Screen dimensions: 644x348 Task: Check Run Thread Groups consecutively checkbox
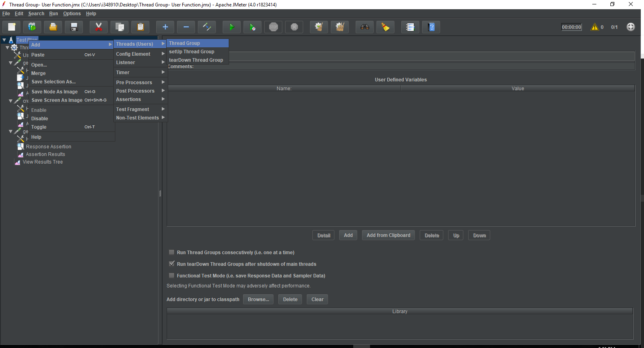coord(171,252)
